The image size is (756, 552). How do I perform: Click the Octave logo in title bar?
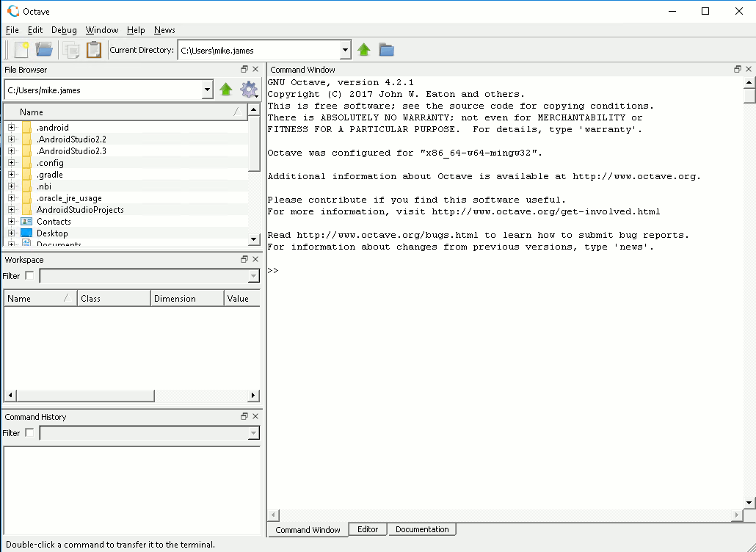click(x=13, y=11)
